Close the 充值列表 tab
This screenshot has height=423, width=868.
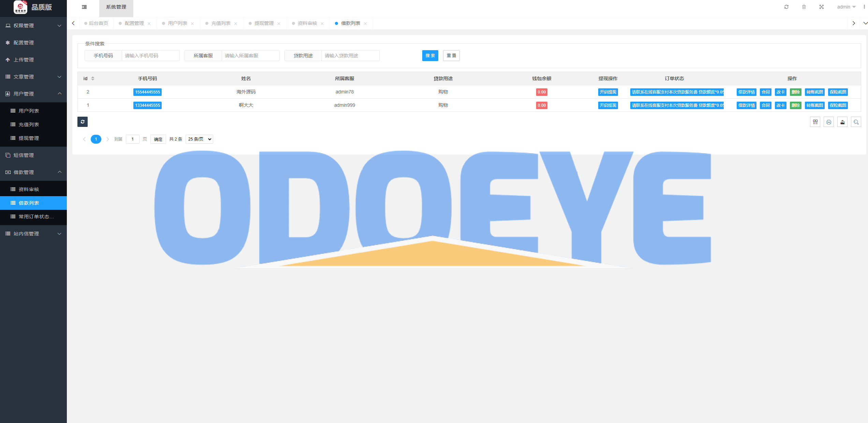pyautogui.click(x=236, y=24)
